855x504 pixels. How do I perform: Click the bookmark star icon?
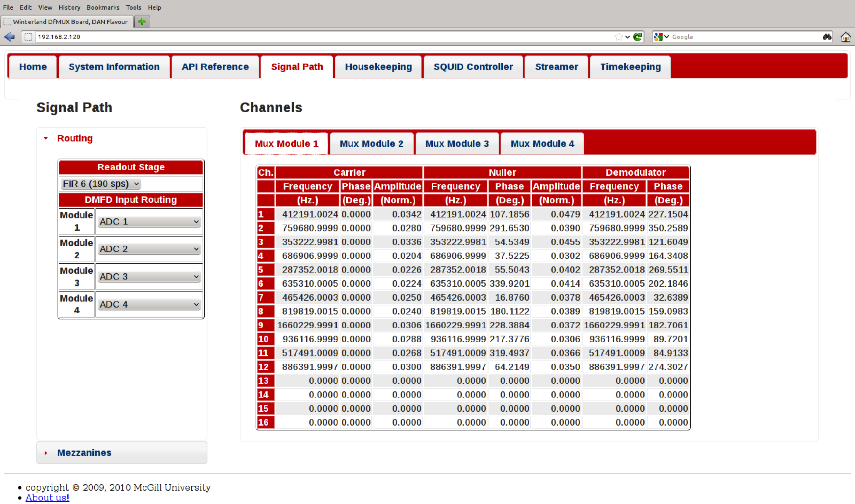pyautogui.click(x=618, y=37)
